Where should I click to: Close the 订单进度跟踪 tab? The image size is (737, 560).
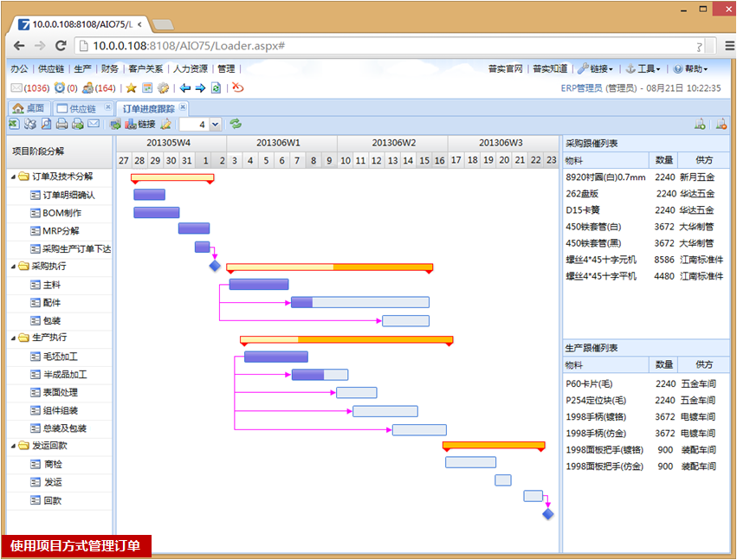[183, 106]
